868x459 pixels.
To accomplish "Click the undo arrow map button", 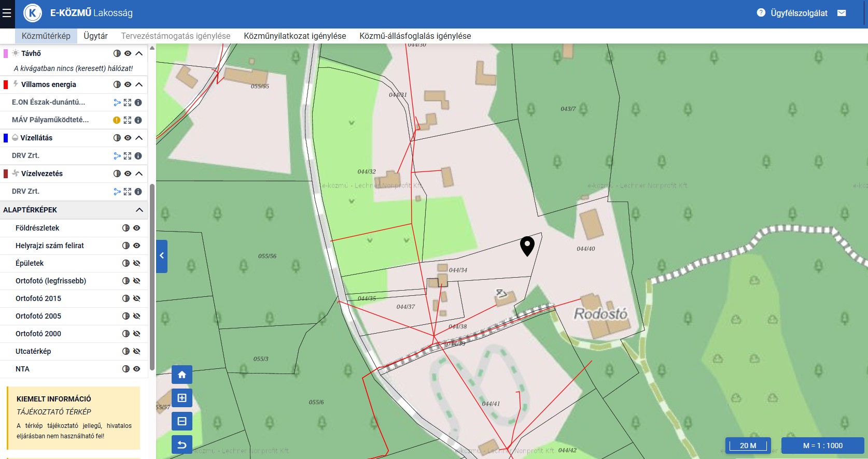I will 182,444.
